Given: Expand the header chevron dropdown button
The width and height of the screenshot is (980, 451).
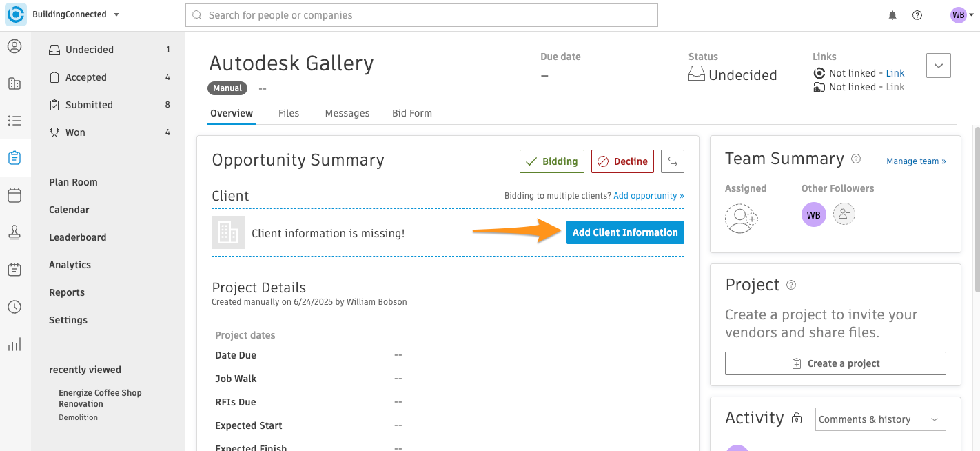Looking at the screenshot, I should coord(939,66).
